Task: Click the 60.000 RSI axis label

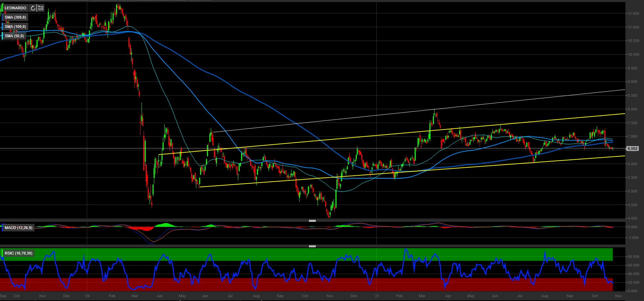Action: coord(633,265)
